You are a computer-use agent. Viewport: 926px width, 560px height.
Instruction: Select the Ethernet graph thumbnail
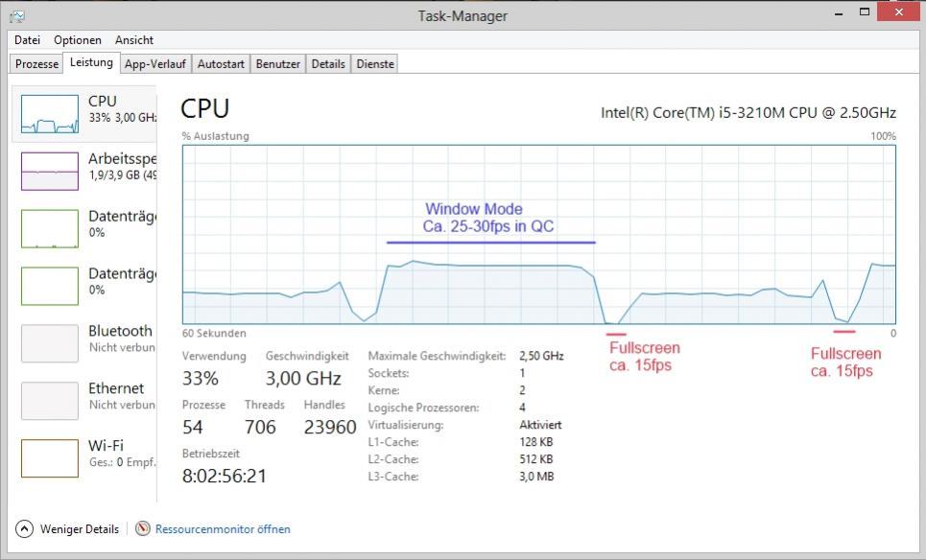pos(50,401)
